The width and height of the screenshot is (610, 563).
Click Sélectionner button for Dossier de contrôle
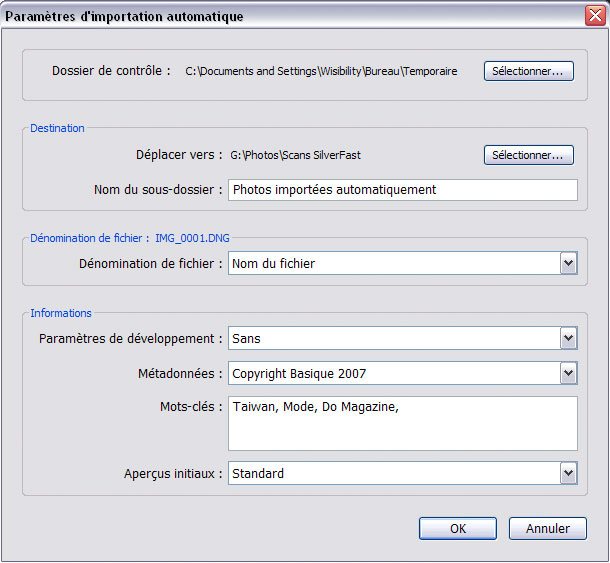pyautogui.click(x=529, y=71)
